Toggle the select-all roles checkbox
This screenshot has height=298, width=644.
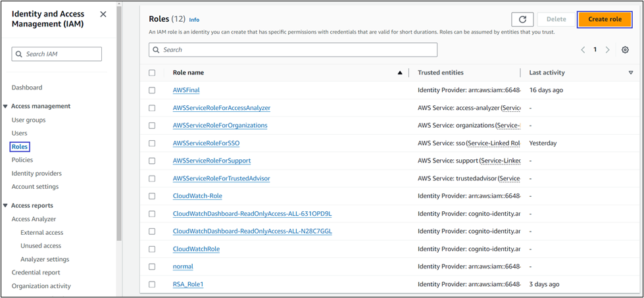tap(152, 73)
